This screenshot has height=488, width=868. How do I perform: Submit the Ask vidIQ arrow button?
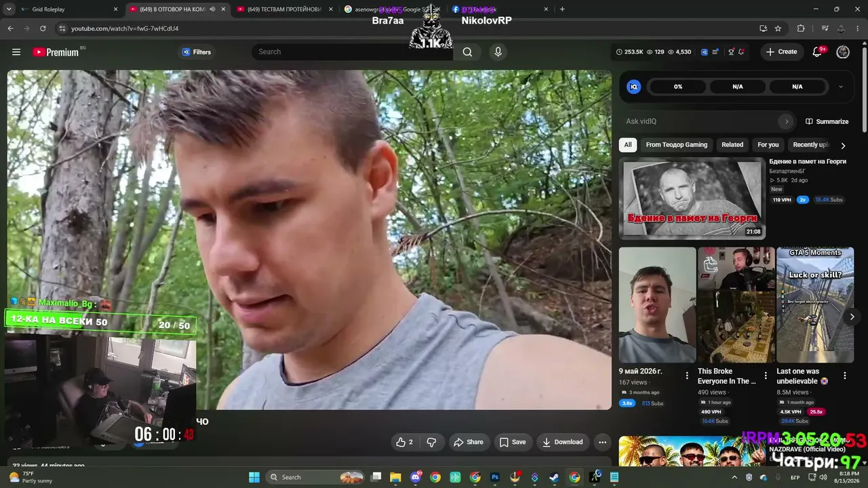coord(787,121)
